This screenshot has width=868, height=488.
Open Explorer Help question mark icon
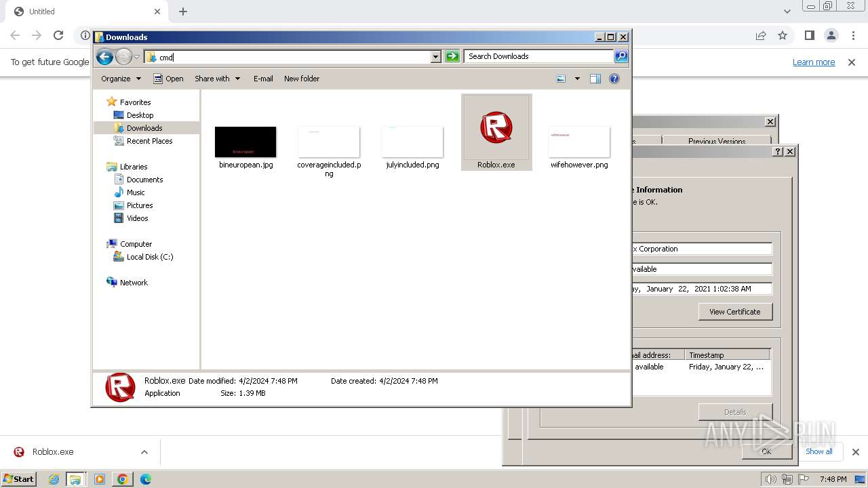pos(614,79)
